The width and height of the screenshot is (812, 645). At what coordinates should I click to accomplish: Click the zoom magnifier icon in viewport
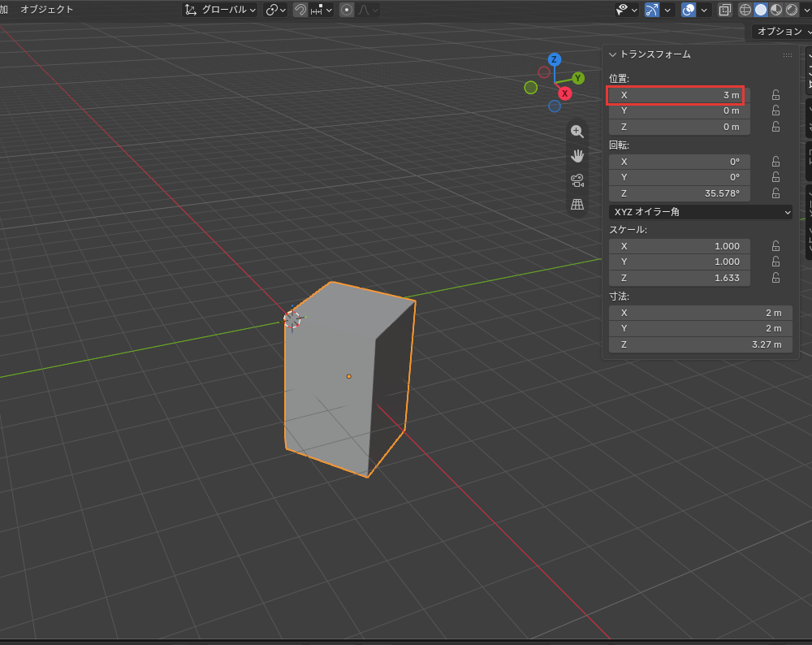[x=577, y=132]
